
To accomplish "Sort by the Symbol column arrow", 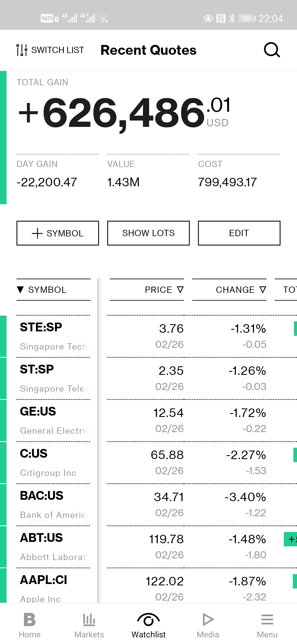I will coord(20,290).
